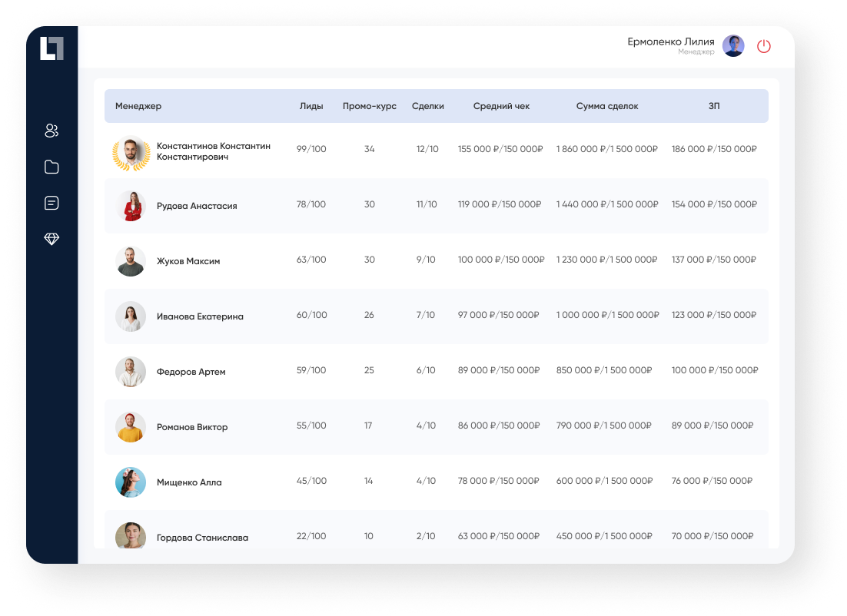Click salary value 76 000 ₽/150 000₽
This screenshot has width=847, height=616.
(712, 481)
